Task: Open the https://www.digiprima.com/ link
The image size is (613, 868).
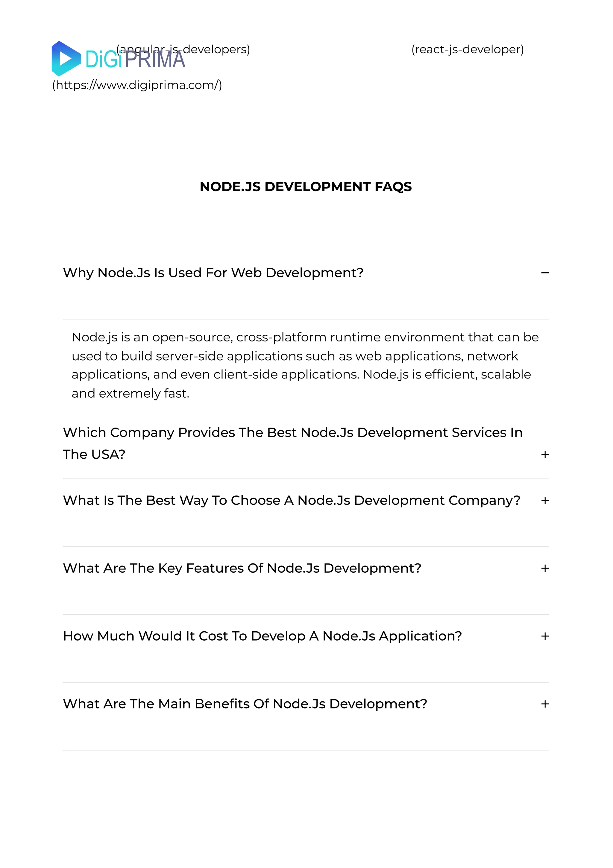Action: pos(137,85)
